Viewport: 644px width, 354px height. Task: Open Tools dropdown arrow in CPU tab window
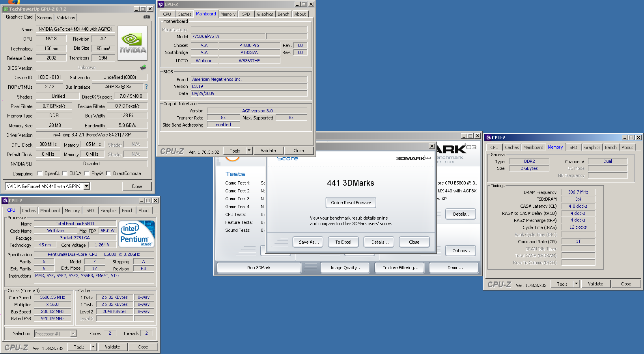(93, 347)
